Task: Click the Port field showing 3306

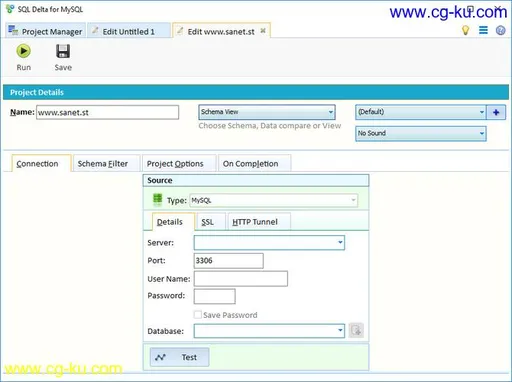Action: 228,261
